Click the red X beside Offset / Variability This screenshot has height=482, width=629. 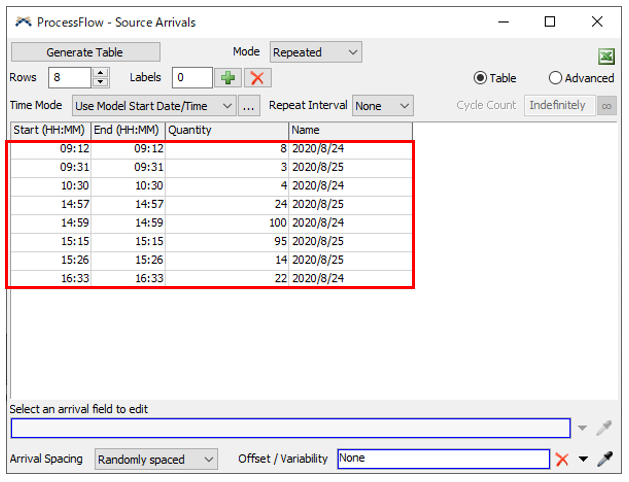tap(562, 459)
